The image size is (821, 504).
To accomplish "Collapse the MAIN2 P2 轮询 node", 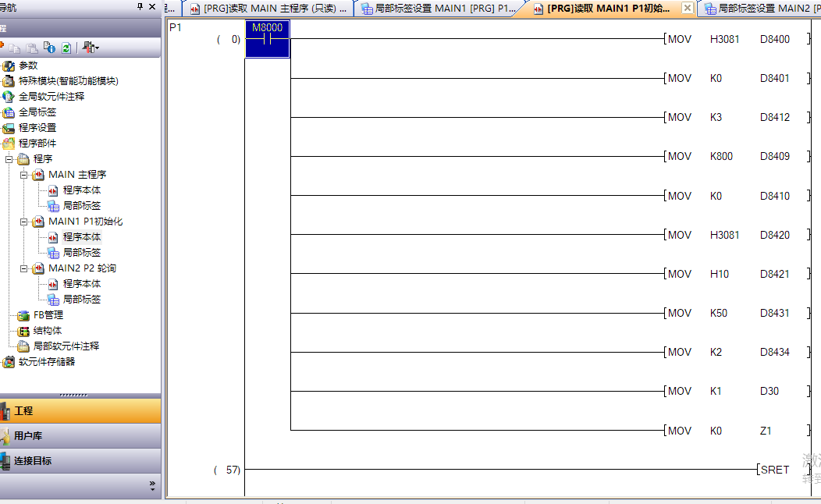I will [24, 268].
